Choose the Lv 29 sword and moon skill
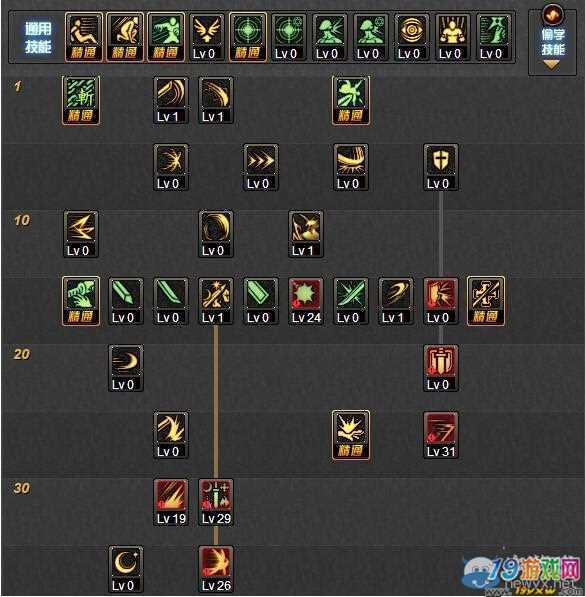The width and height of the screenshot is (585, 597). [x=216, y=502]
